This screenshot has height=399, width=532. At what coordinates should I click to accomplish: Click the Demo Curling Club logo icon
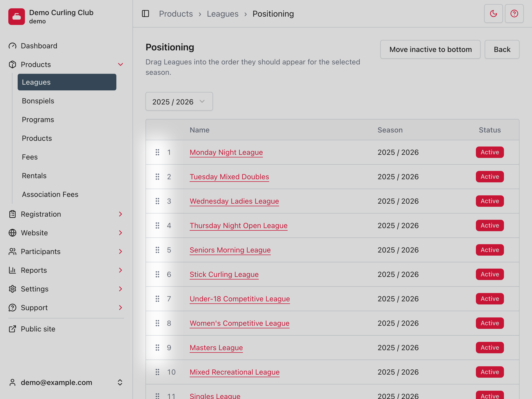click(x=17, y=17)
